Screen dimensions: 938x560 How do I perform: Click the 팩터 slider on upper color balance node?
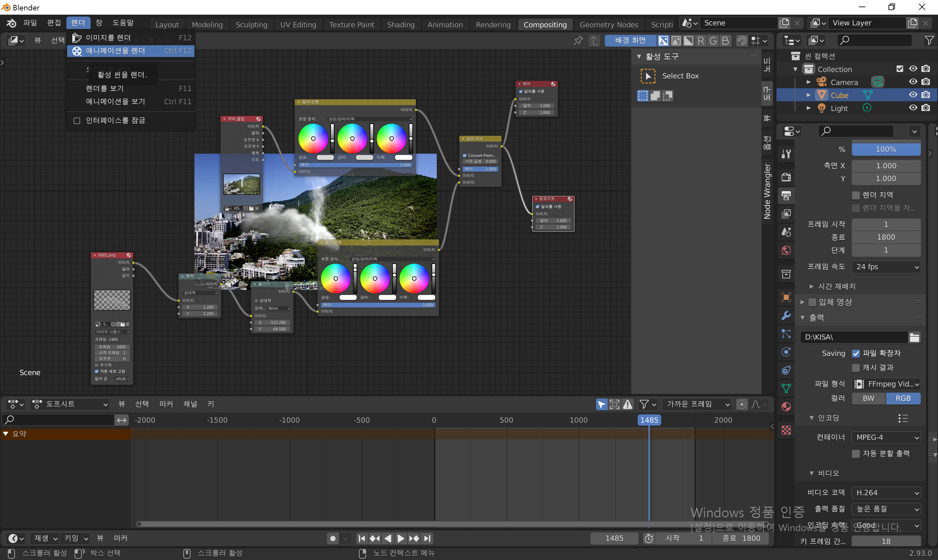tap(355, 165)
